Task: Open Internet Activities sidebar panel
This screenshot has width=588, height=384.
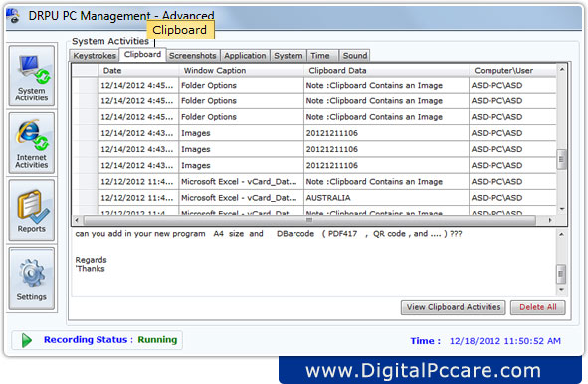Action: click(x=32, y=143)
